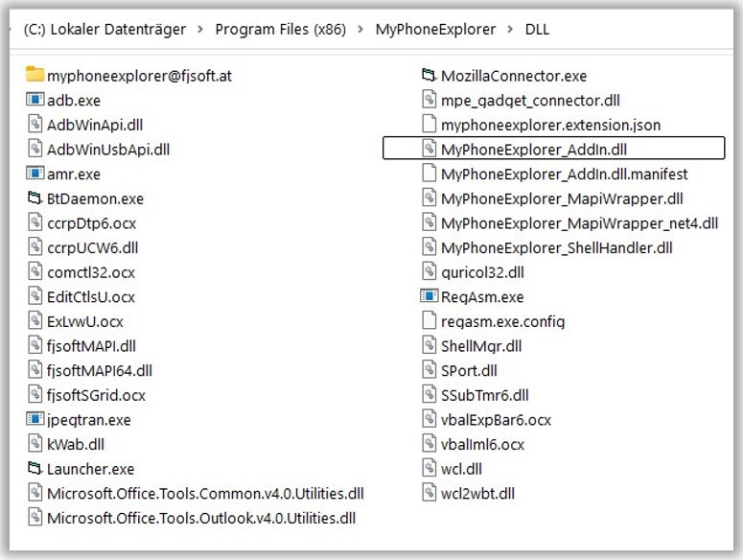Screen dimensions: 743x560
Task: Select Microsoft.Office.Tools.Common.v4.0.Utilities.dll file name
Action: [205, 494]
